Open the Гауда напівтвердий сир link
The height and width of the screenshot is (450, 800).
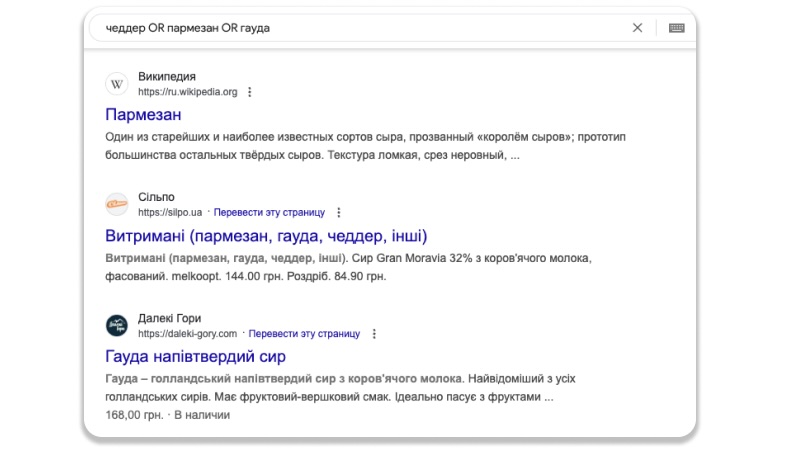tap(195, 356)
